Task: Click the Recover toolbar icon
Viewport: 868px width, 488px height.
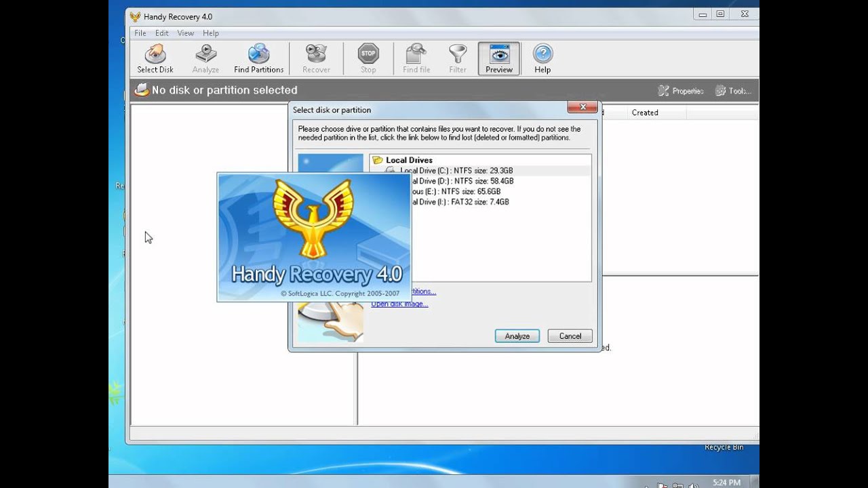Action: 316,58
